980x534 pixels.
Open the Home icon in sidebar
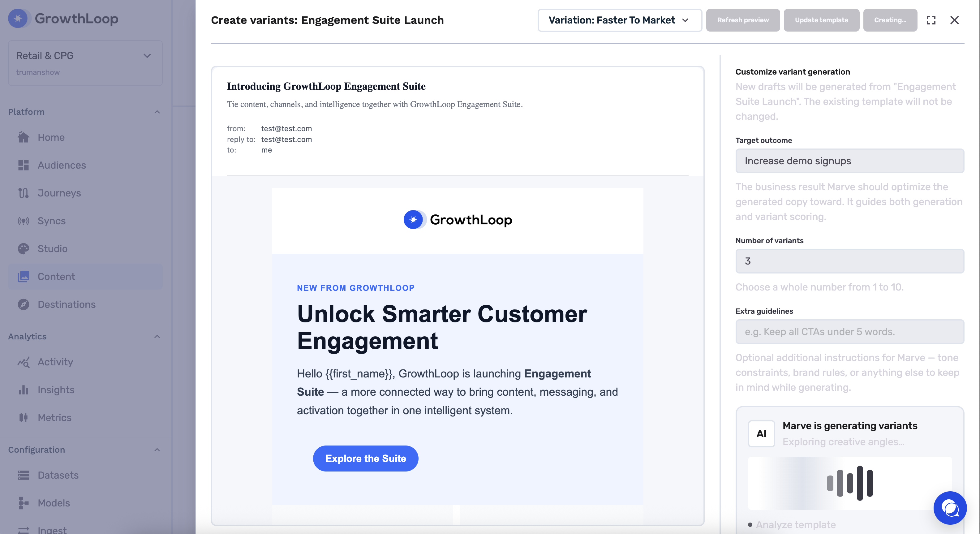[x=23, y=137]
